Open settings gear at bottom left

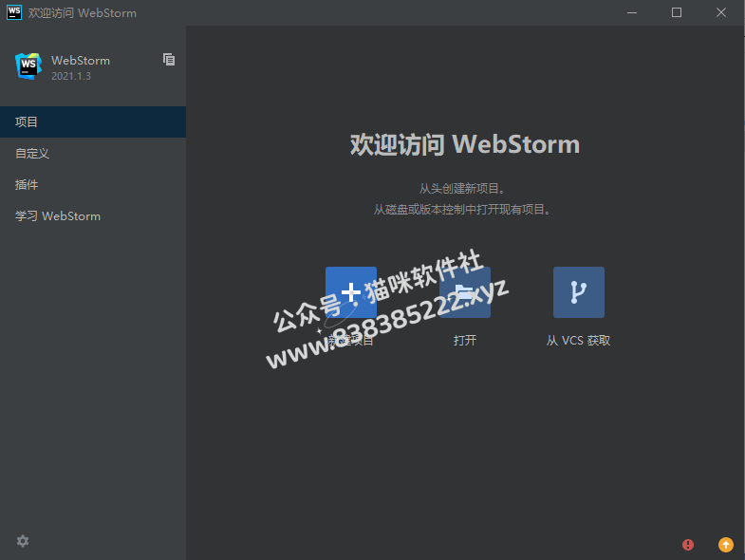click(23, 541)
